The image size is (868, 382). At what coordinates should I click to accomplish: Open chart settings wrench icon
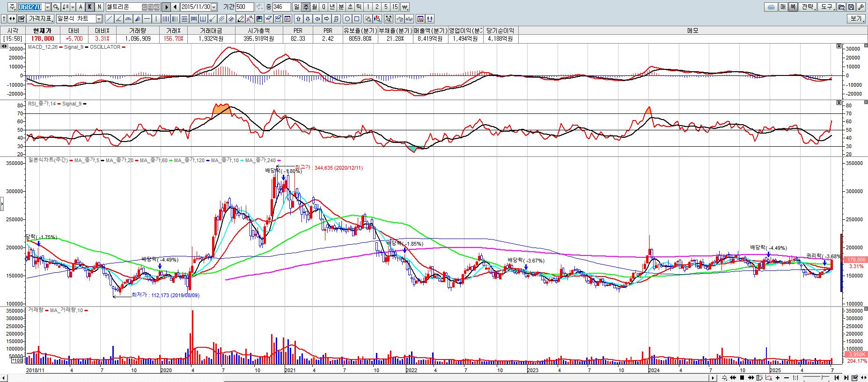861,7
